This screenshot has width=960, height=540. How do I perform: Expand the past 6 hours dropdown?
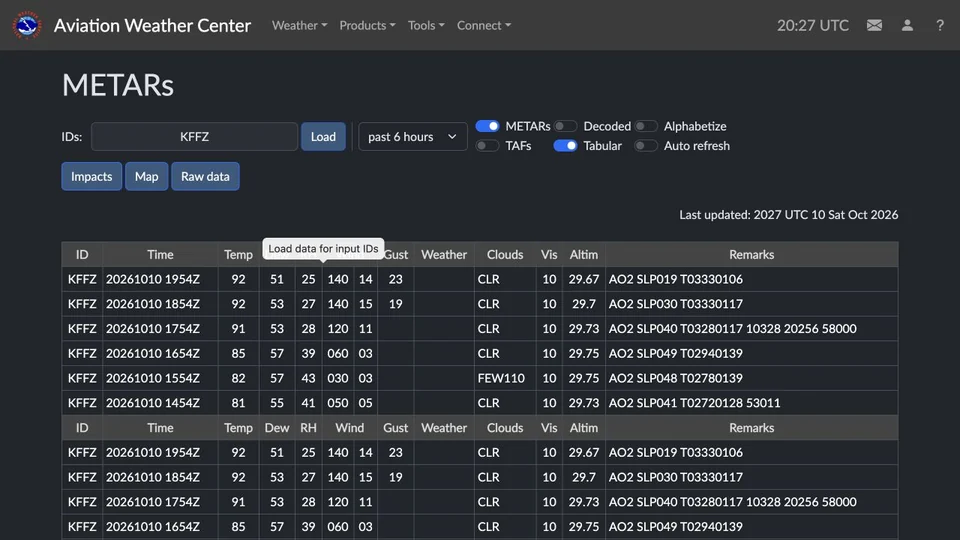tap(413, 137)
